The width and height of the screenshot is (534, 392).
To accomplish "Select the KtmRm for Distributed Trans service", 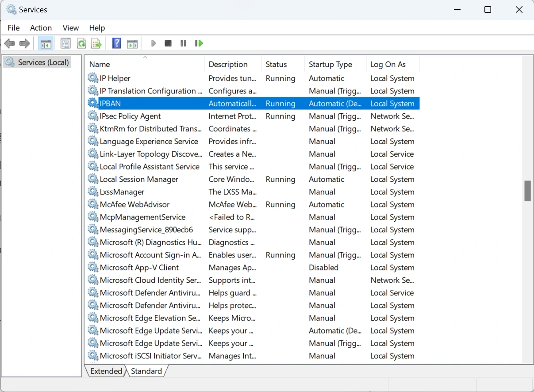I will (150, 129).
